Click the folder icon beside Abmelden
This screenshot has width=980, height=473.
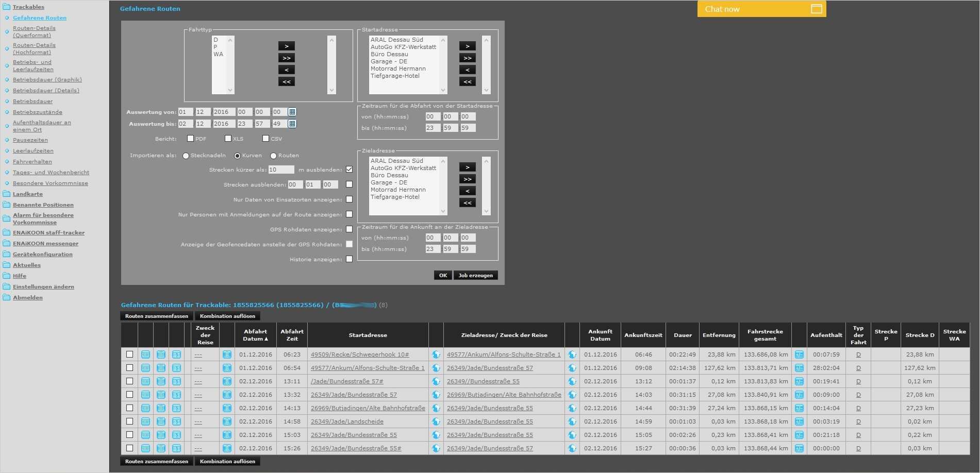click(7, 297)
